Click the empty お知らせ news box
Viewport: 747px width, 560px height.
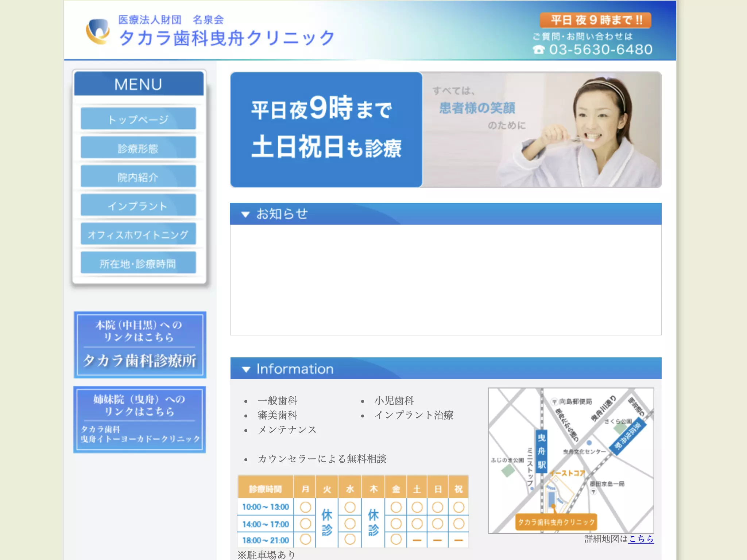[x=446, y=280]
